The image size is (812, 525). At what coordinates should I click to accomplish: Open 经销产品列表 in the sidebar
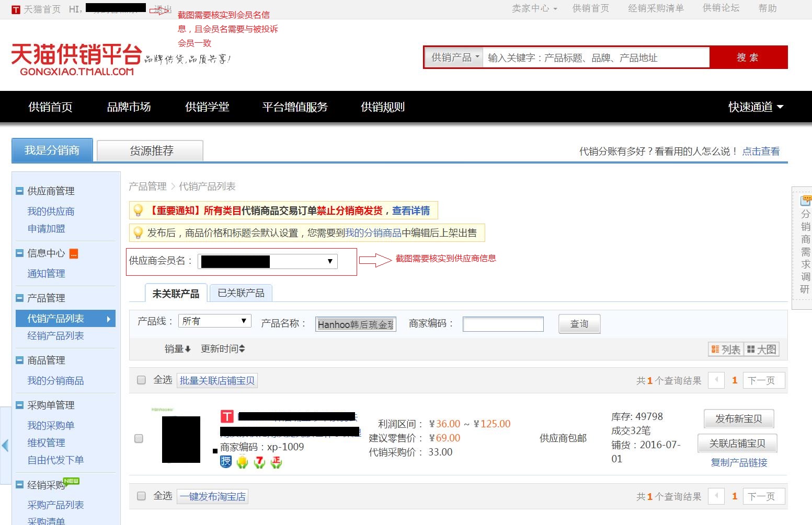[55, 336]
